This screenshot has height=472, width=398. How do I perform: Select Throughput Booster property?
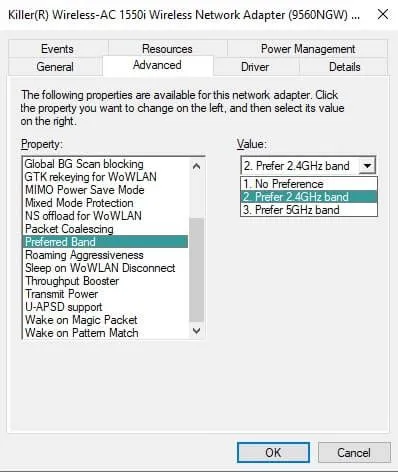[72, 281]
